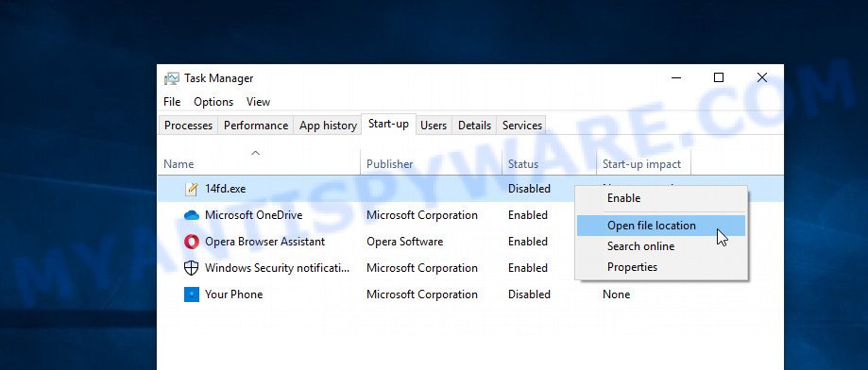Maximize the Task Manager window
868x370 pixels.
pyautogui.click(x=719, y=78)
